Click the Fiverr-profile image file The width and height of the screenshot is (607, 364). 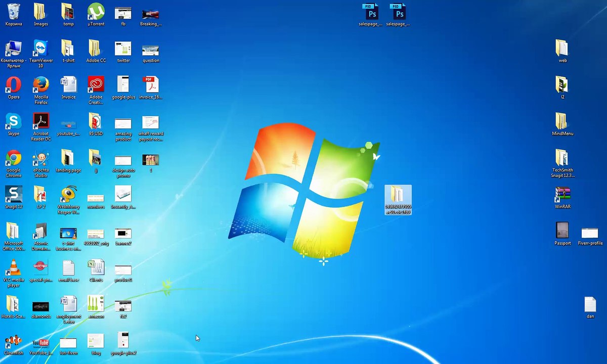coord(589,236)
